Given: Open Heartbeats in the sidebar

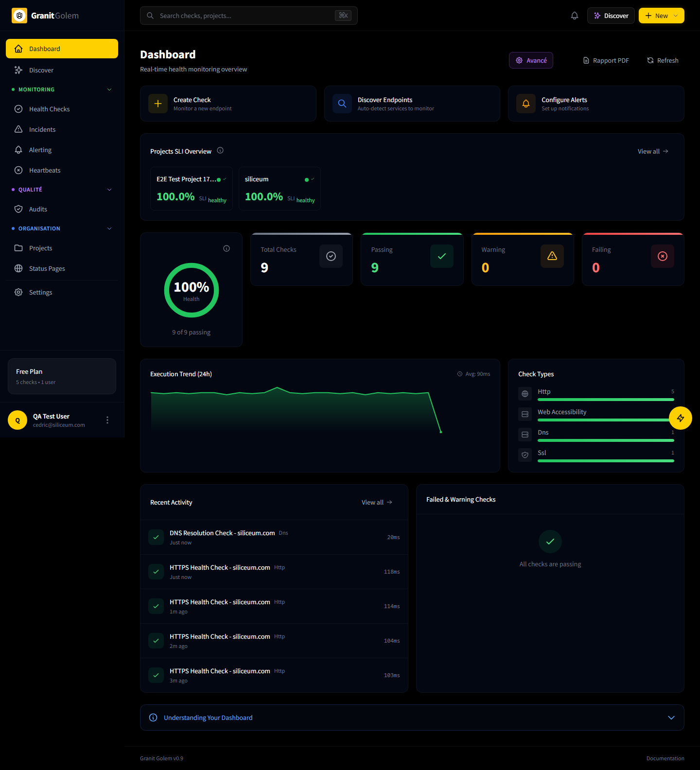Looking at the screenshot, I should [x=62, y=170].
